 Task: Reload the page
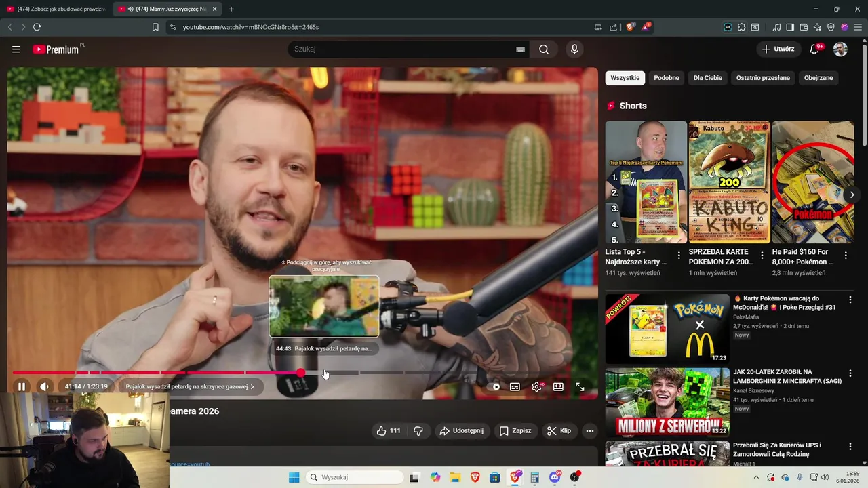[37, 27]
